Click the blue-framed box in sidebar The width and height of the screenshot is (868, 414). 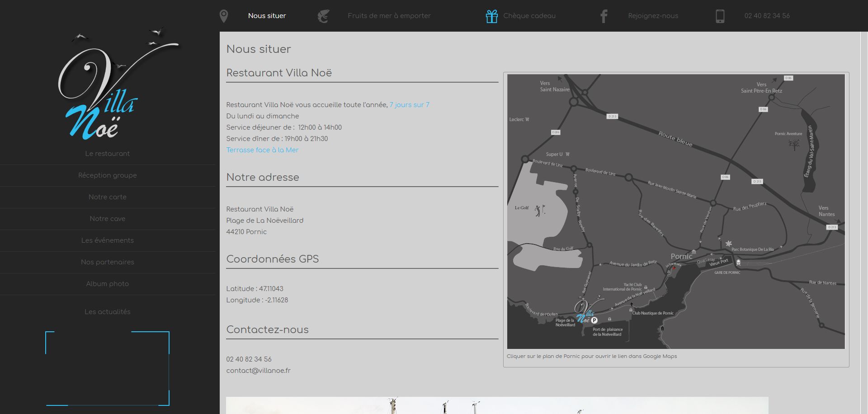tap(107, 368)
